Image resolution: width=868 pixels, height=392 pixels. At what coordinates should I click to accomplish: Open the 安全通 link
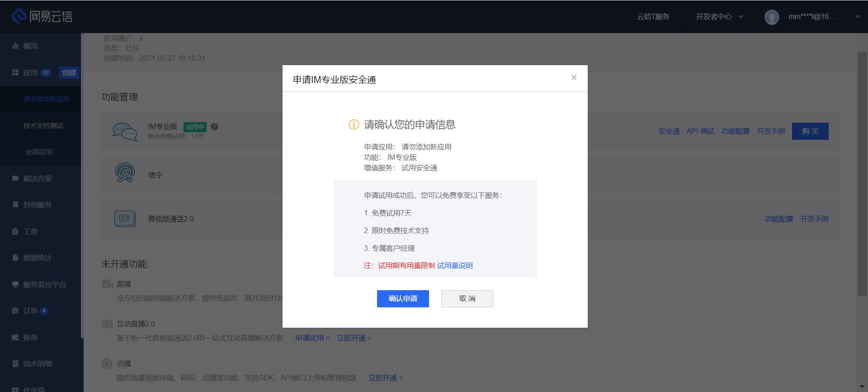[669, 131]
